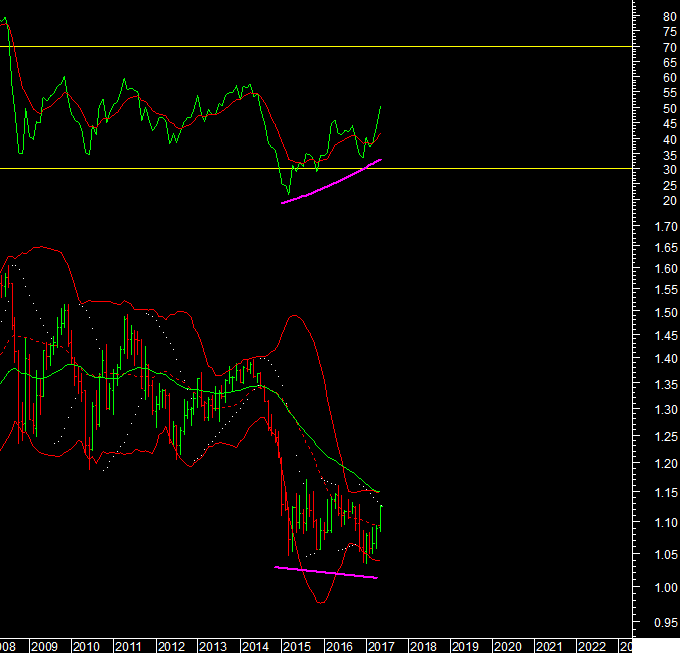This screenshot has height=653, width=680.
Task: Click the 65 indicator scale value
Action: (670, 63)
